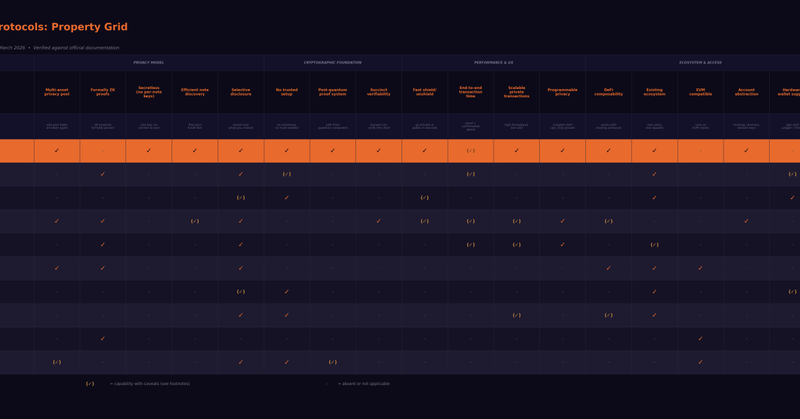The width and height of the screenshot is (800, 419).
Task: Click the 'CRYPTOGRAPHIC FOUNDATION' group heading
Action: [x=333, y=63]
